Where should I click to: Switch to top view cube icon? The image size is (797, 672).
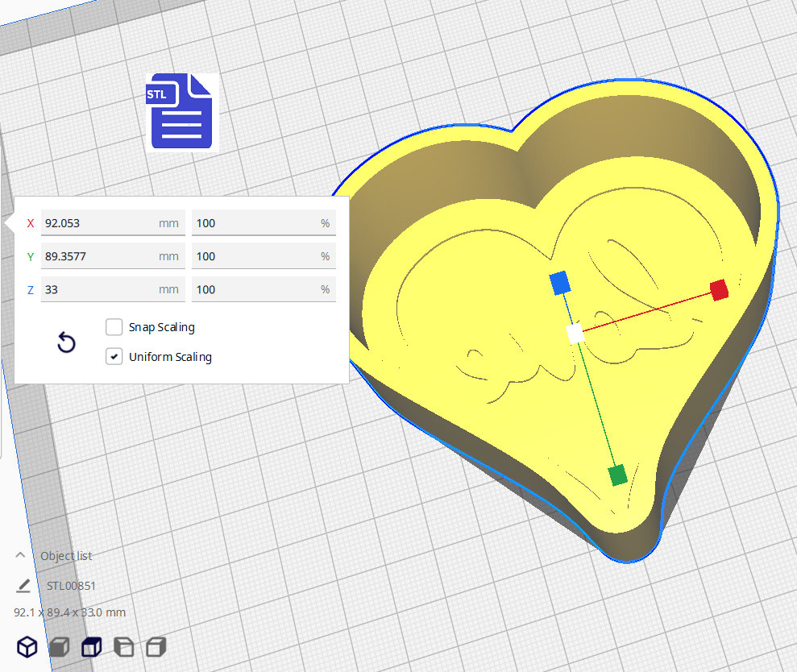tap(91, 646)
